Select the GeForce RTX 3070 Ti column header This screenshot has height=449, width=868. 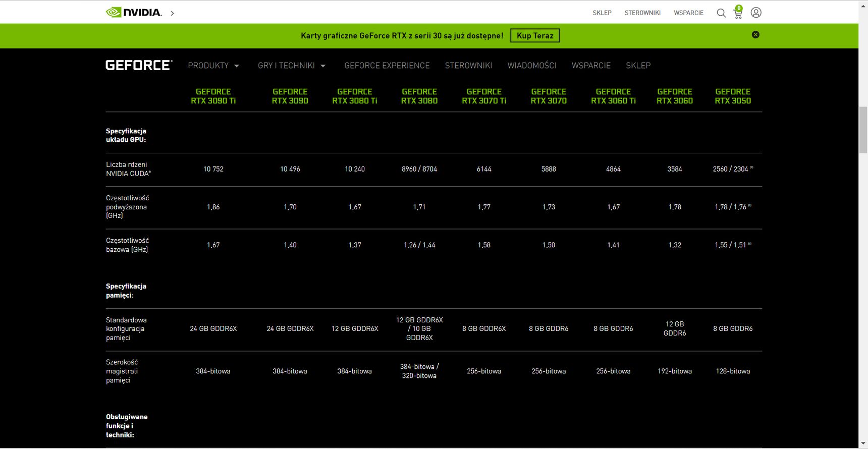(x=484, y=96)
